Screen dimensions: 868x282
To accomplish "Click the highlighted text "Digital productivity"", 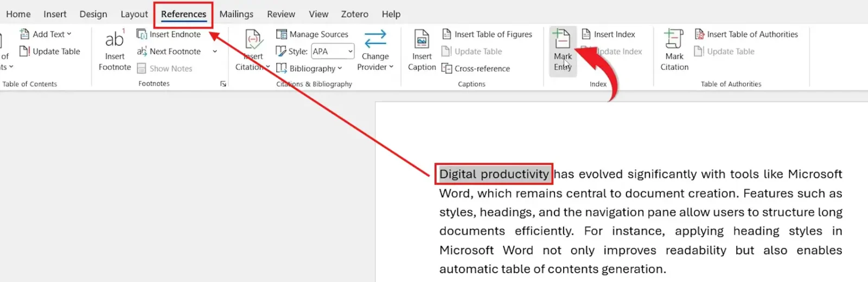I will (494, 174).
